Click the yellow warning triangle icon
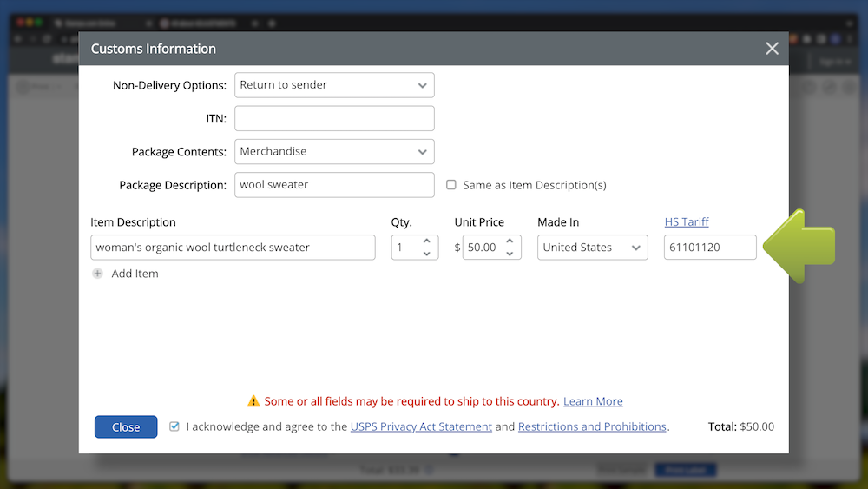868x489 pixels. click(253, 401)
